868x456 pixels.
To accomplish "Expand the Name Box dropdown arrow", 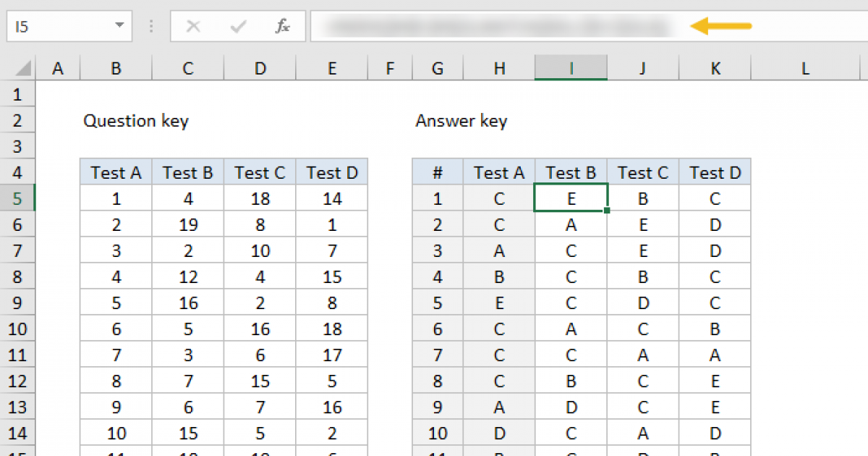I will (x=119, y=27).
